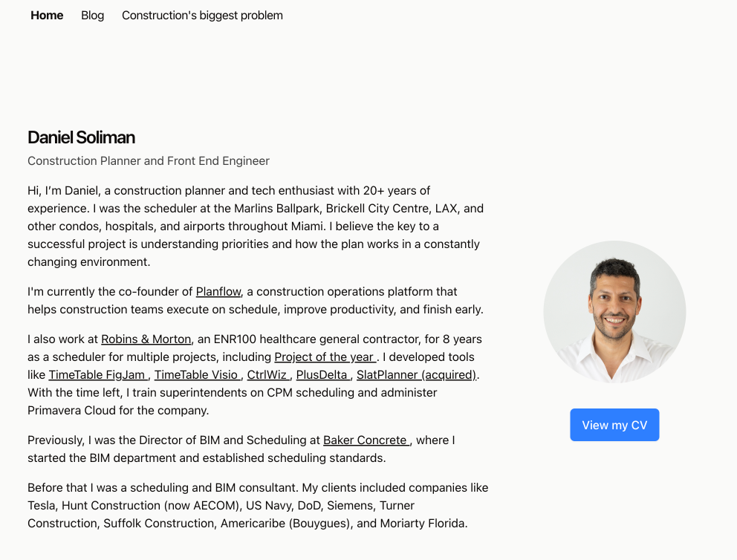This screenshot has height=560, width=737.
Task: Open the Baker Concrete link
Action: click(366, 440)
